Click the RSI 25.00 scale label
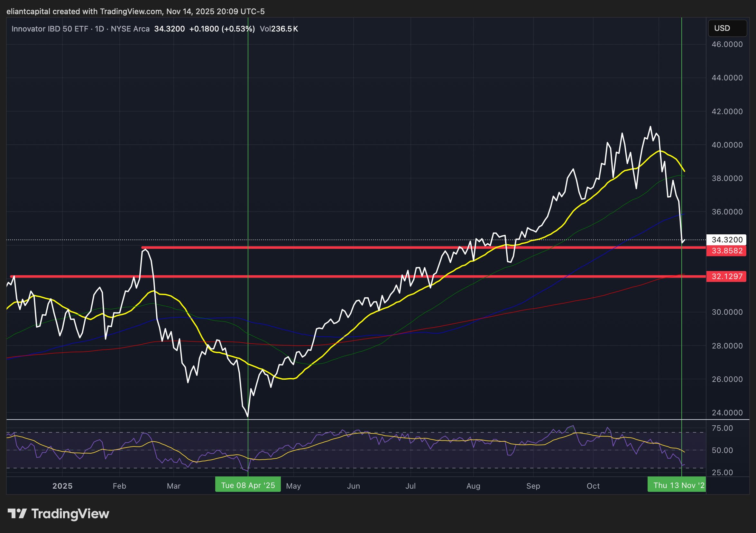The image size is (756, 533). click(722, 473)
